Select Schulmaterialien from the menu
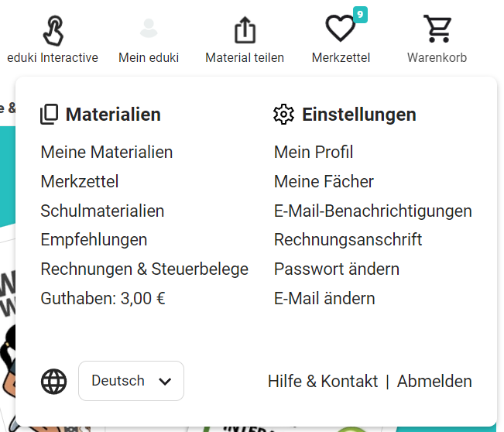The width and height of the screenshot is (504, 432). tap(102, 211)
